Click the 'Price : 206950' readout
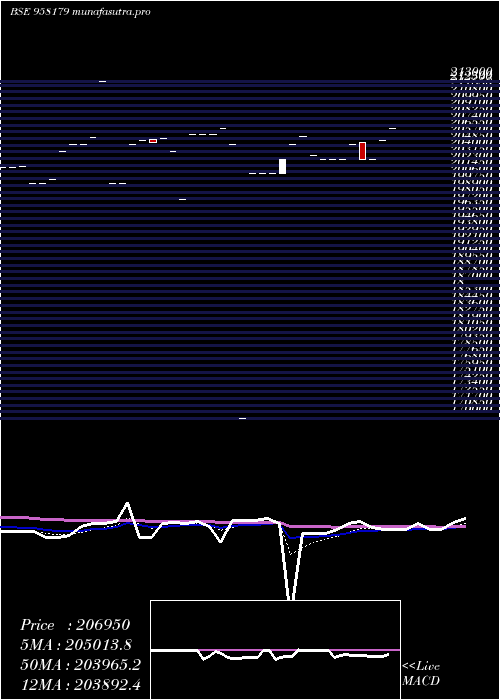This screenshot has width=500, height=700. pyautogui.click(x=75, y=625)
